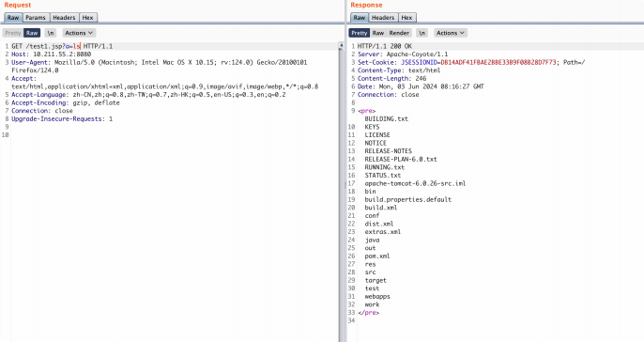Switch Response view to Render mode

click(x=399, y=33)
